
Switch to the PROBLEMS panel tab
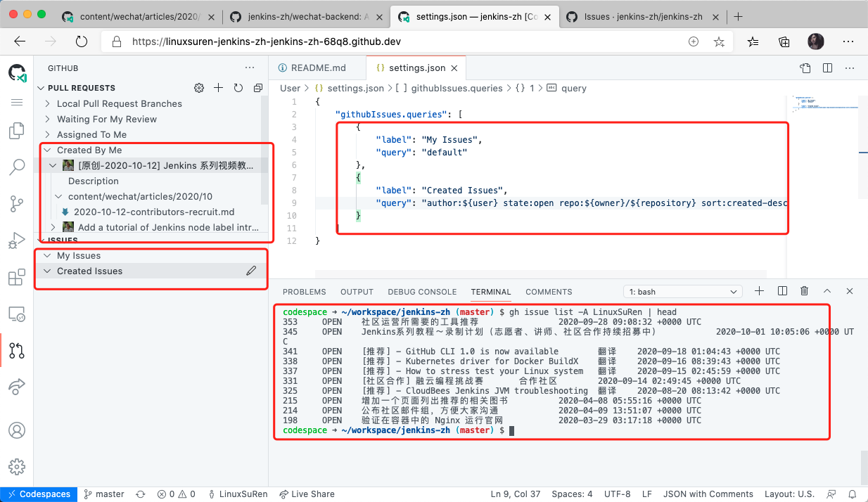coord(305,292)
